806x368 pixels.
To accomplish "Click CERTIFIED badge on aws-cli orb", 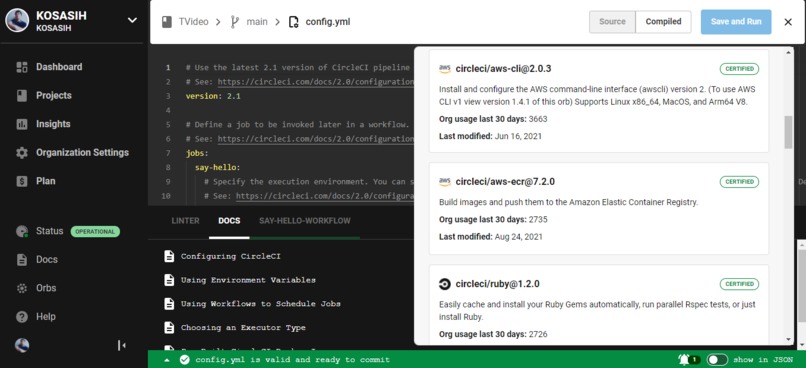I will coord(739,69).
